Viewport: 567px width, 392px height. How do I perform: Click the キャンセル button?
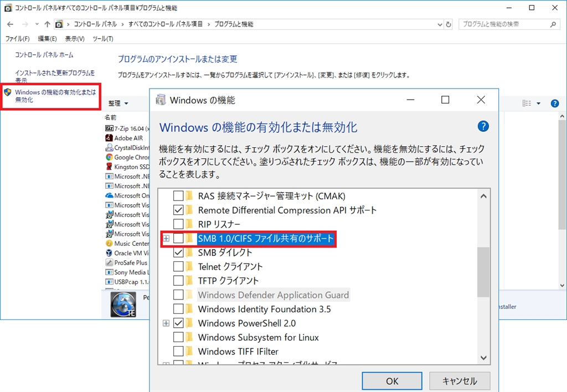pyautogui.click(x=460, y=381)
